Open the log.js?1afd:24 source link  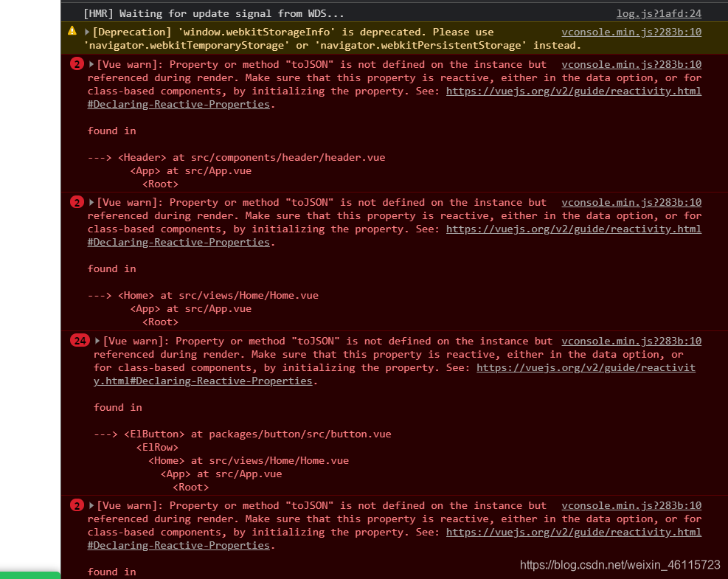659,14
